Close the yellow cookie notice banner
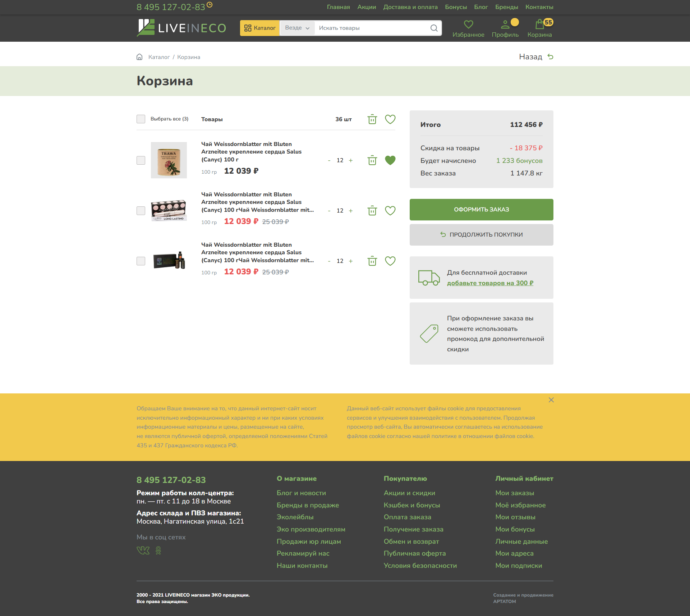The width and height of the screenshot is (690, 616). pyautogui.click(x=551, y=400)
